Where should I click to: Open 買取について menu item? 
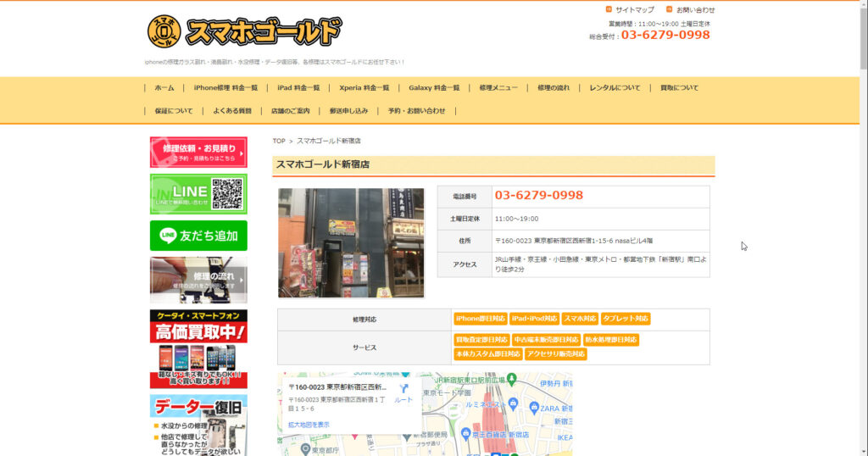point(679,88)
